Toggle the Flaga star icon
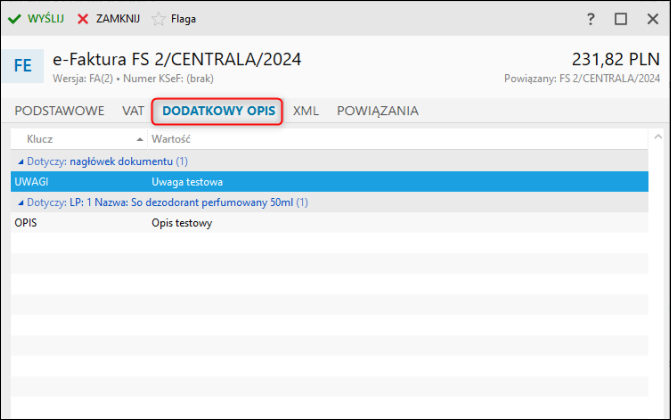 (157, 18)
